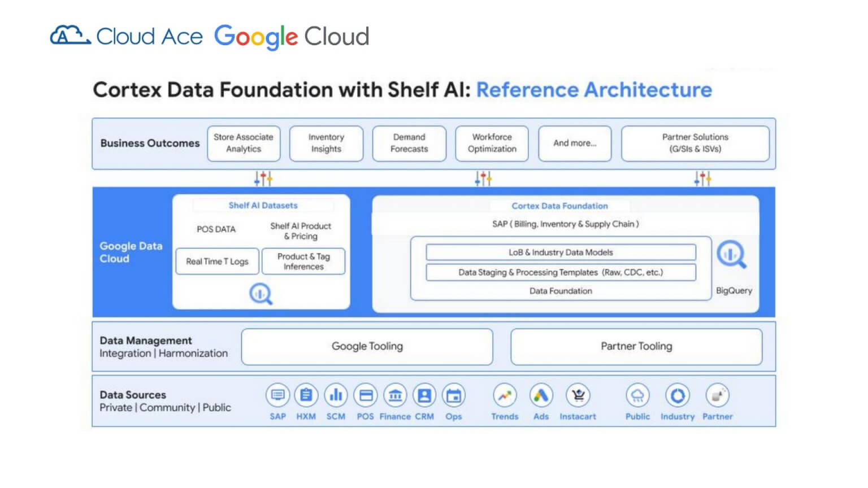868x488 pixels.
Task: Click the Cloud Ace logo
Action: (125, 36)
